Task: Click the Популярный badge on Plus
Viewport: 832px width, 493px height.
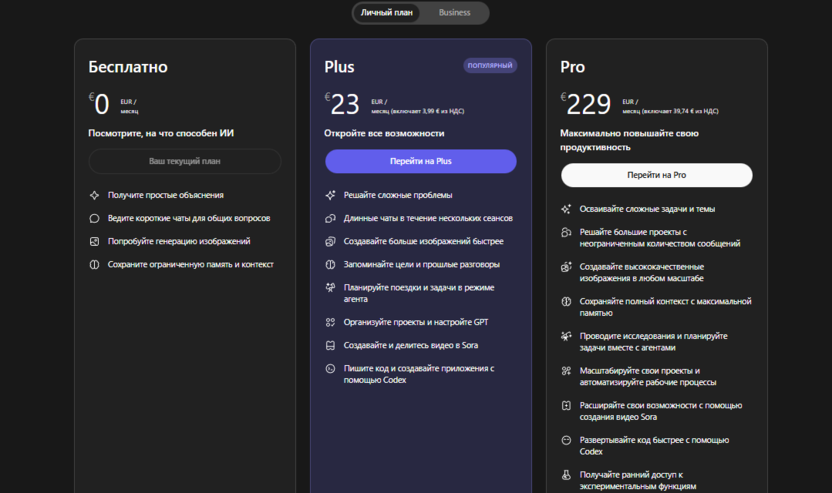Action: click(490, 66)
